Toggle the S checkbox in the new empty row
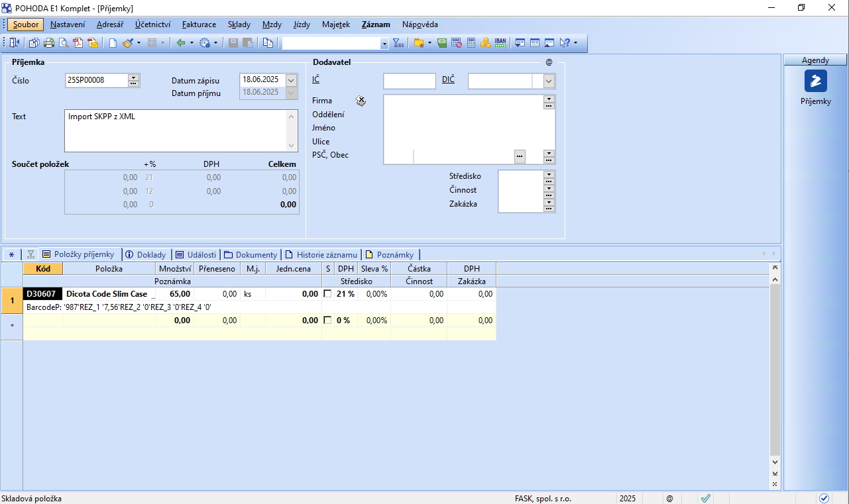849x504 pixels. pyautogui.click(x=327, y=321)
